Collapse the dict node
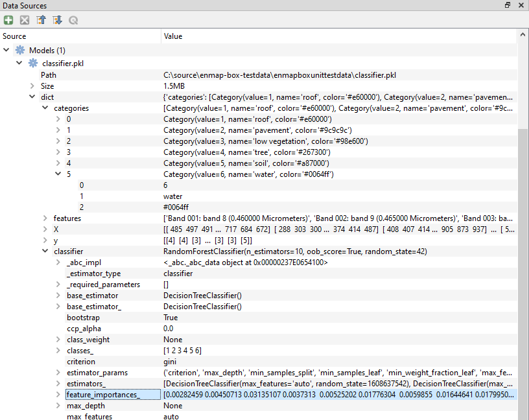Viewport: 529px width, 420px height. point(32,97)
